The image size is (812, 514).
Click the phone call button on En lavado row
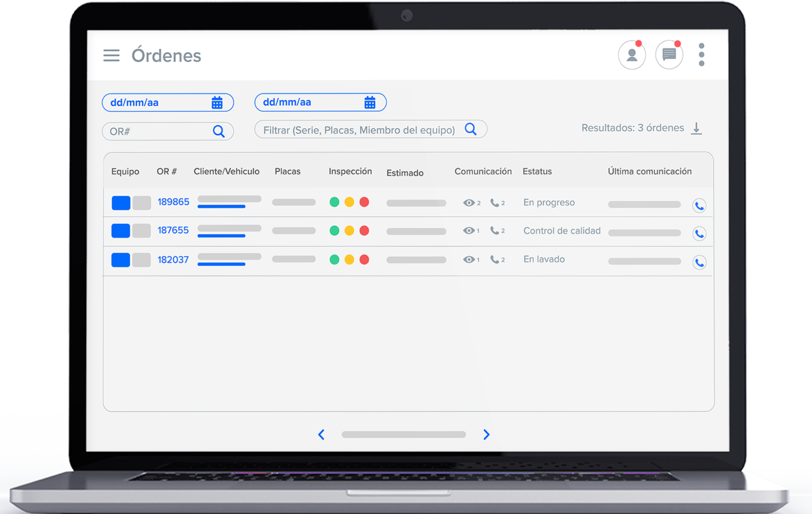[x=699, y=262]
